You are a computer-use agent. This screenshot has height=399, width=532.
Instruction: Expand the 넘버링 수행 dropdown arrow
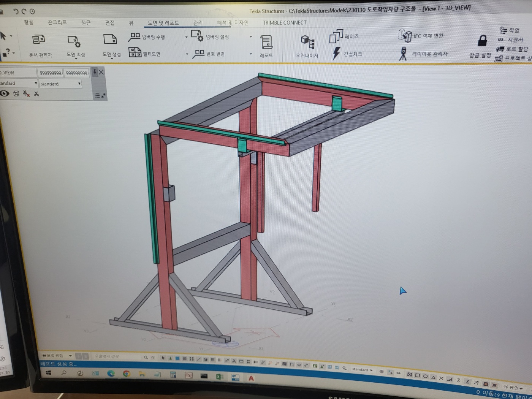coord(186,37)
